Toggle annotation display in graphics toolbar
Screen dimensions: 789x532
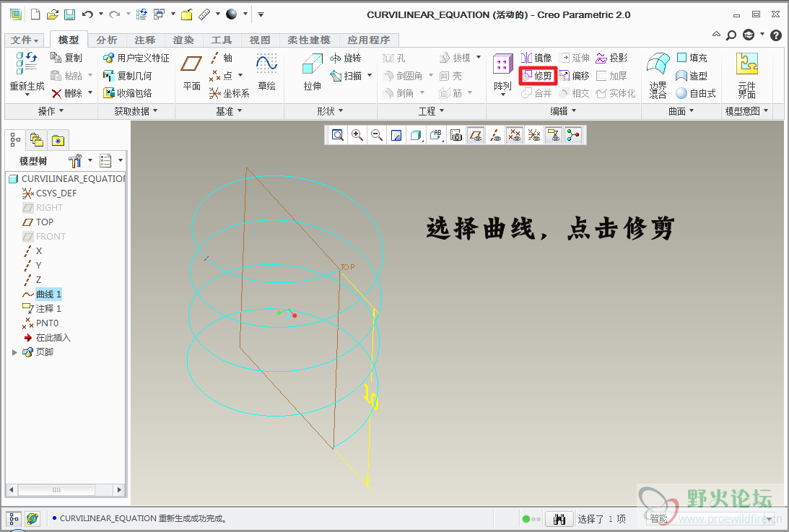pyautogui.click(x=554, y=135)
